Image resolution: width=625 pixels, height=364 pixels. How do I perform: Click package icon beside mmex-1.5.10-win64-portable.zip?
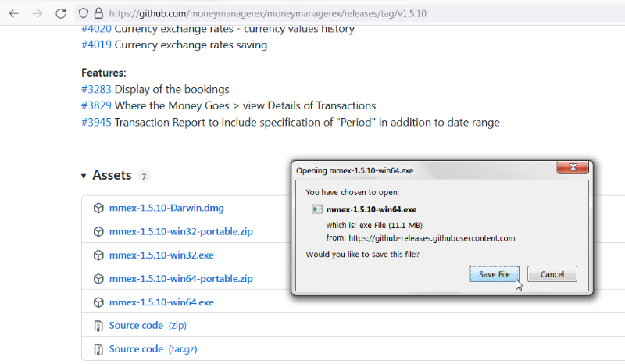[x=98, y=279]
